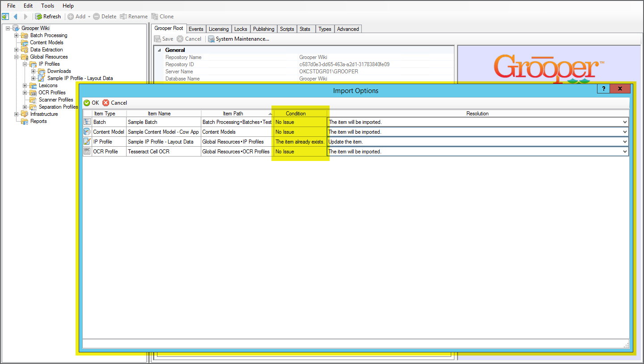The height and width of the screenshot is (364, 644).
Task: Collapse the Grooper Wiki root node
Action: [x=8, y=28]
